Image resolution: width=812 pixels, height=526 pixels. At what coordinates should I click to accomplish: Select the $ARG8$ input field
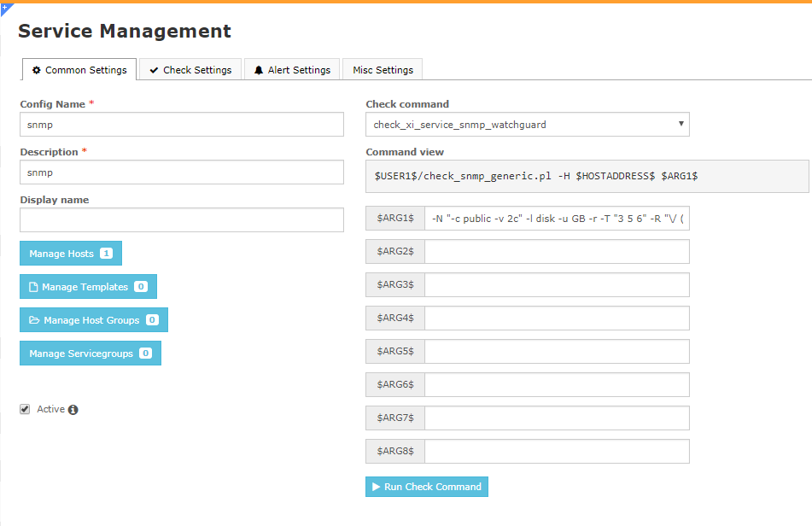pos(556,452)
